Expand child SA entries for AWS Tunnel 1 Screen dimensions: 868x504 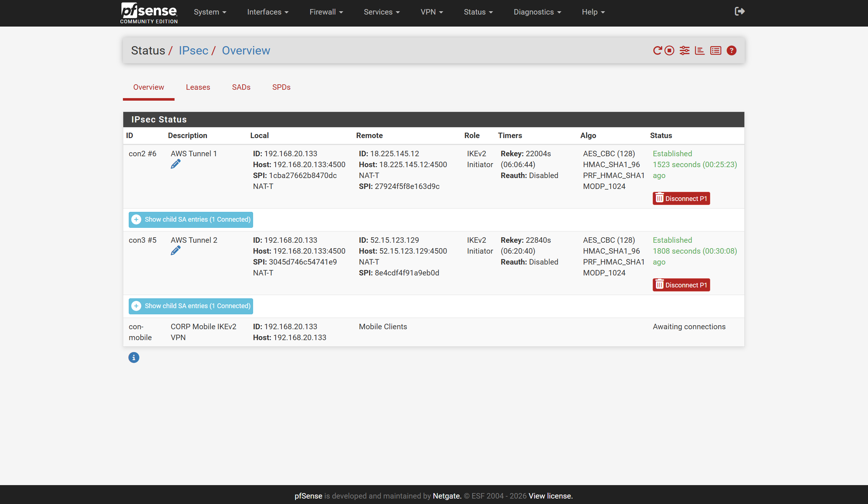click(x=191, y=219)
